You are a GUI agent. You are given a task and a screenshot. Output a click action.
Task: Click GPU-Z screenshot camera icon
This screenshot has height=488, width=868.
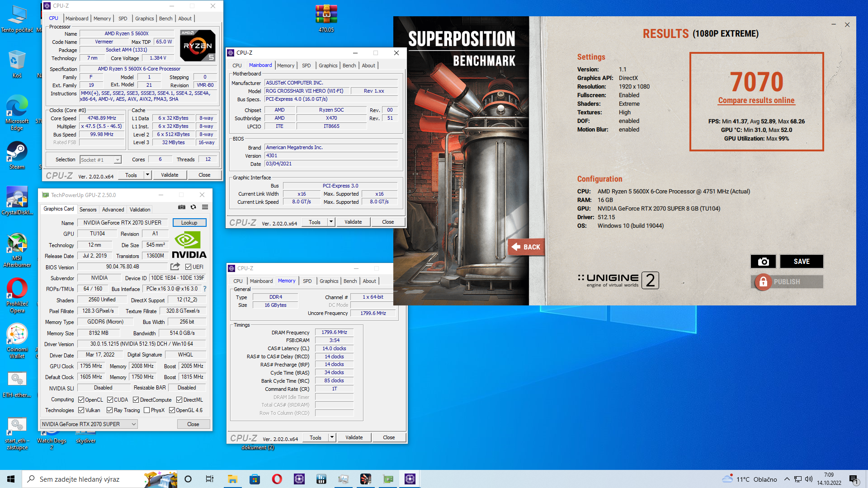click(x=182, y=207)
